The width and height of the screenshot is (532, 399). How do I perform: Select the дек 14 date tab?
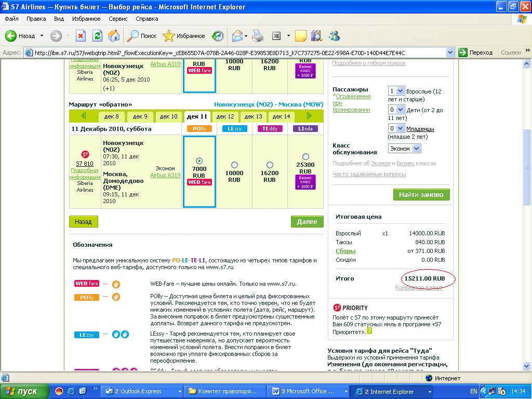coord(282,116)
